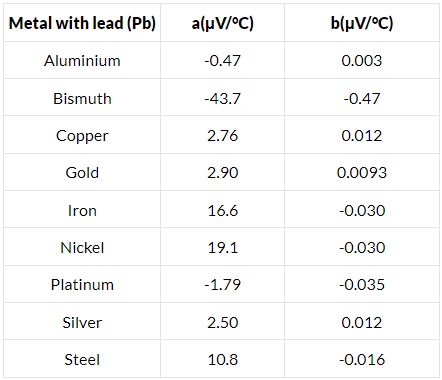Click the Steel cell

pyautogui.click(x=82, y=360)
